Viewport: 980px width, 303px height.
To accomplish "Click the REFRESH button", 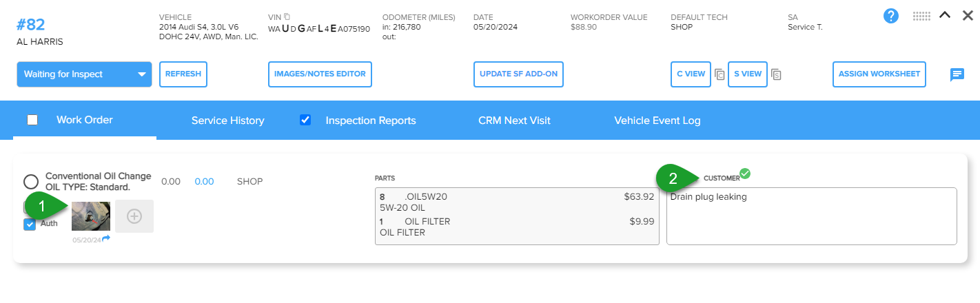I will [183, 74].
